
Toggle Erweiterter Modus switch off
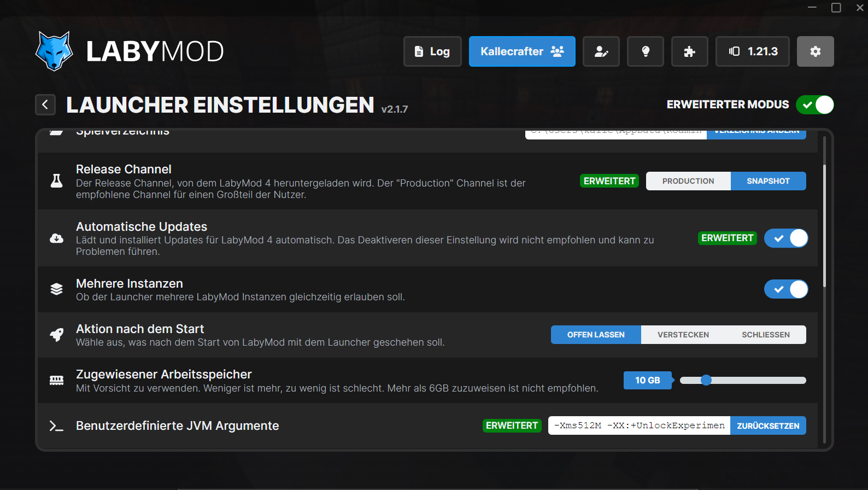814,104
